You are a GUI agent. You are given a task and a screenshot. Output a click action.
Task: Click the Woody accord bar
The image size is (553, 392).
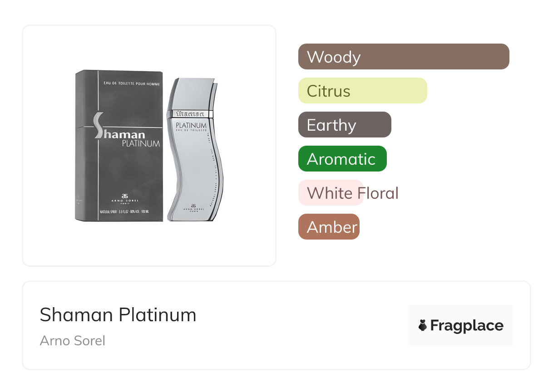[x=403, y=57]
